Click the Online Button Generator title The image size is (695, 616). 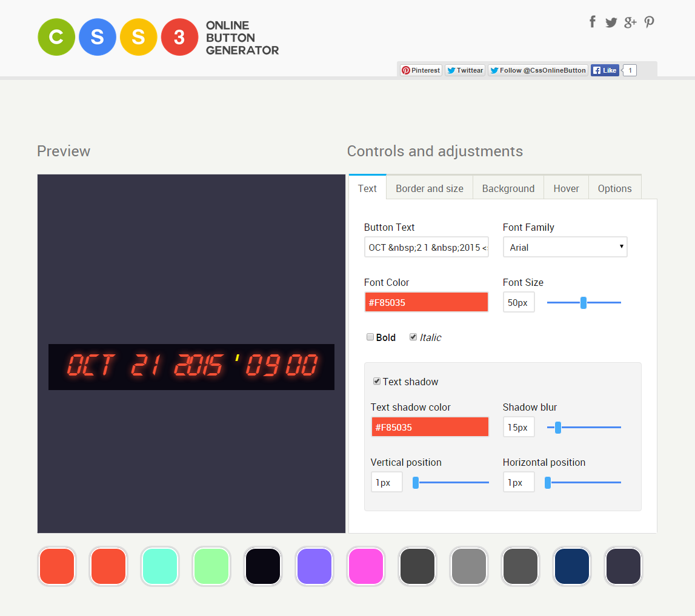(x=242, y=38)
